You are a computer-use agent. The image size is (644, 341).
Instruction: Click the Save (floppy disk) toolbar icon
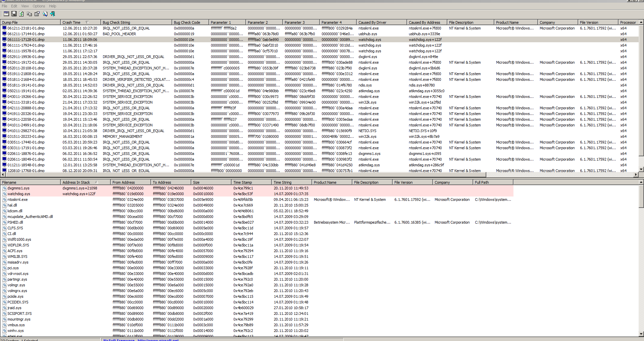[x=14, y=14]
